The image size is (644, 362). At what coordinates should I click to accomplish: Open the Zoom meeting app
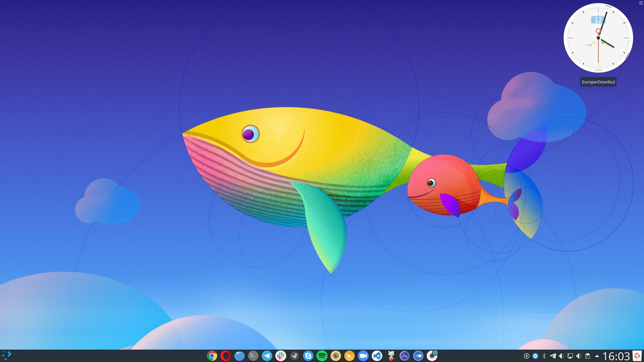(x=363, y=356)
